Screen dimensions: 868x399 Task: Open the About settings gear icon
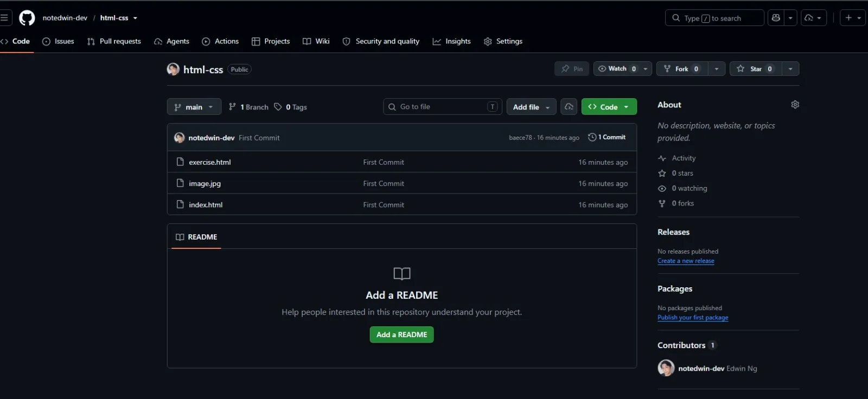pyautogui.click(x=795, y=105)
